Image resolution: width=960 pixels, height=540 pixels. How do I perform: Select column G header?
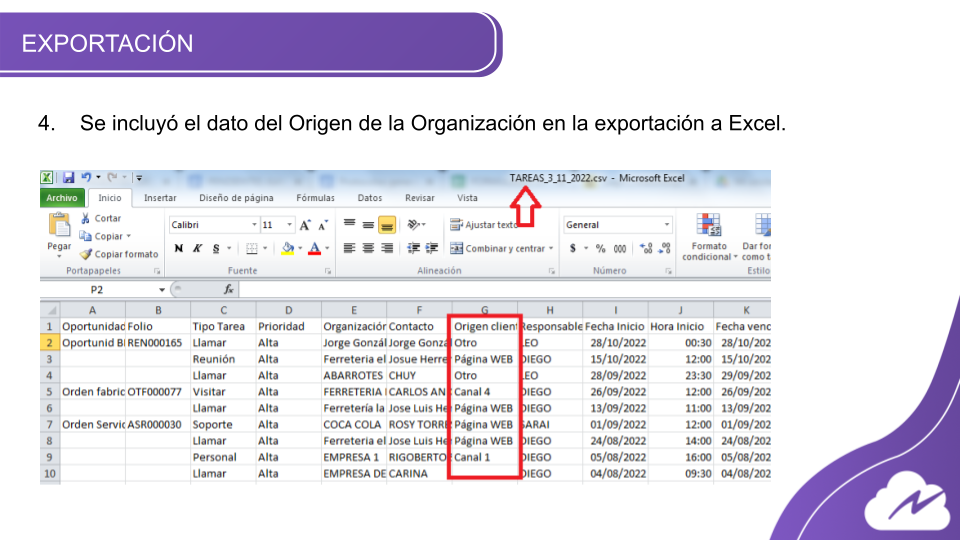[x=484, y=310]
